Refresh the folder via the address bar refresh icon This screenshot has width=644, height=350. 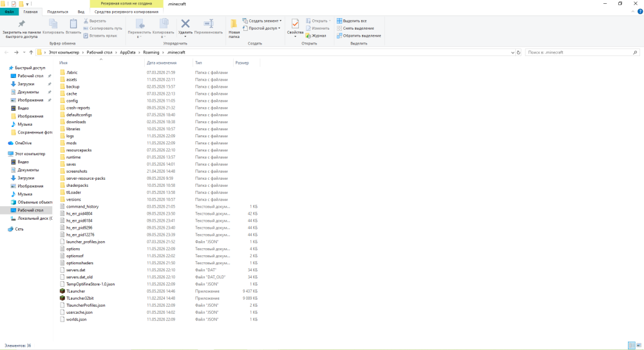(x=518, y=53)
